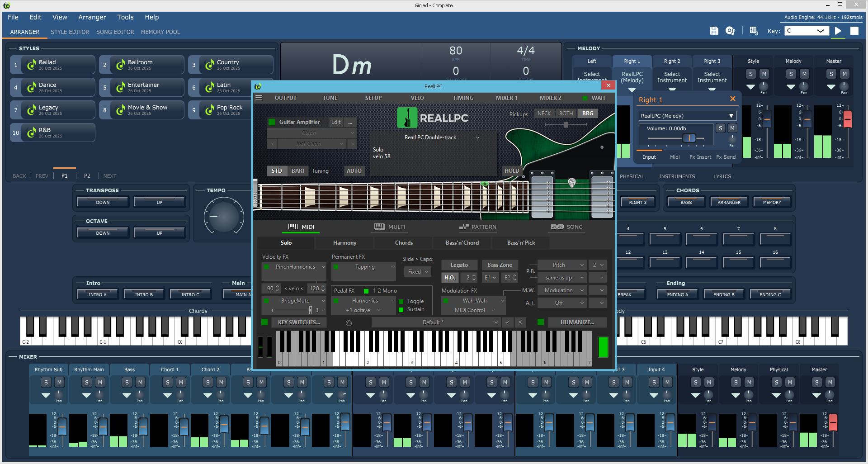Select the Ballad style icon
Viewport: 868px width, 464px height.
pos(31,65)
